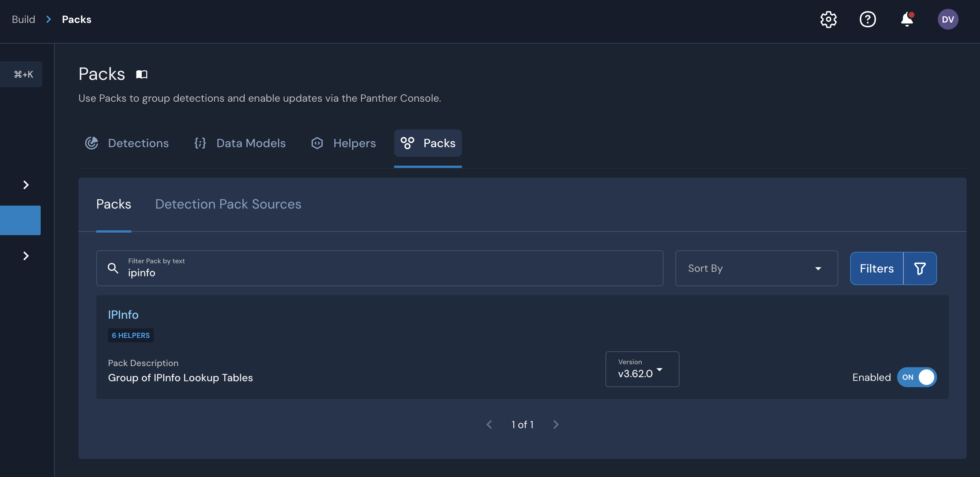Screen dimensions: 980x477
Task: Open the DV user avatar menu
Action: click(x=948, y=19)
